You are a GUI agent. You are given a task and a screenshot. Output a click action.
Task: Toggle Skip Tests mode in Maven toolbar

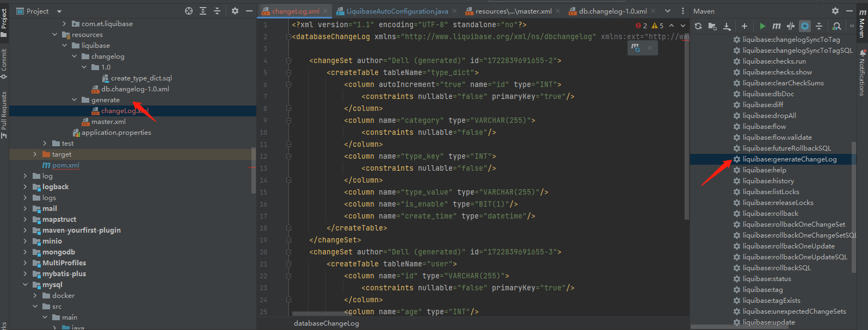791,26
